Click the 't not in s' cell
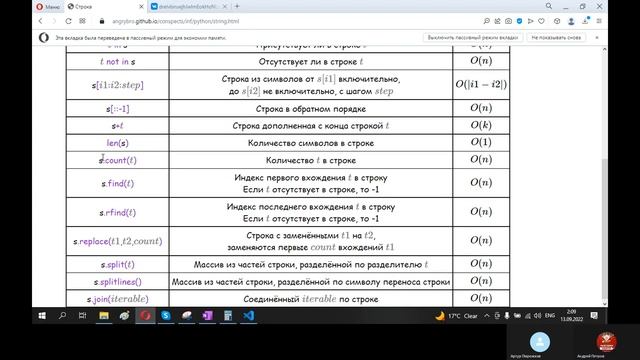Viewport: 640px width, 360px height. pos(118,61)
